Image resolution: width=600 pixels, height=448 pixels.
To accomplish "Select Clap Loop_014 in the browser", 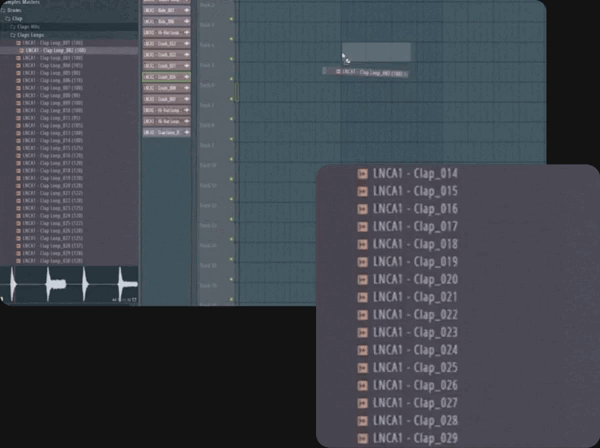I will point(52,141).
